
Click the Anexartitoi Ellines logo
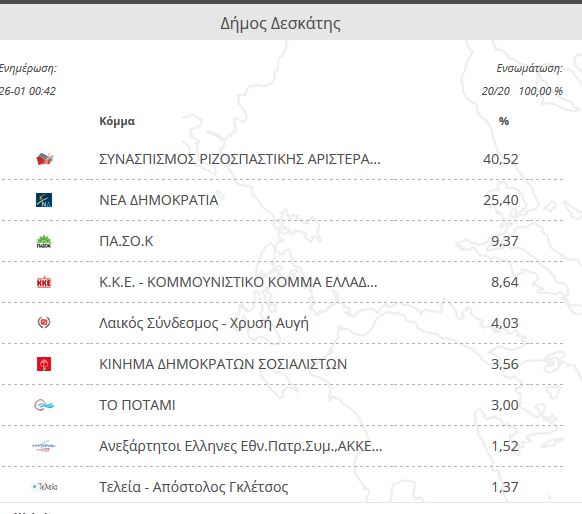[44, 446]
